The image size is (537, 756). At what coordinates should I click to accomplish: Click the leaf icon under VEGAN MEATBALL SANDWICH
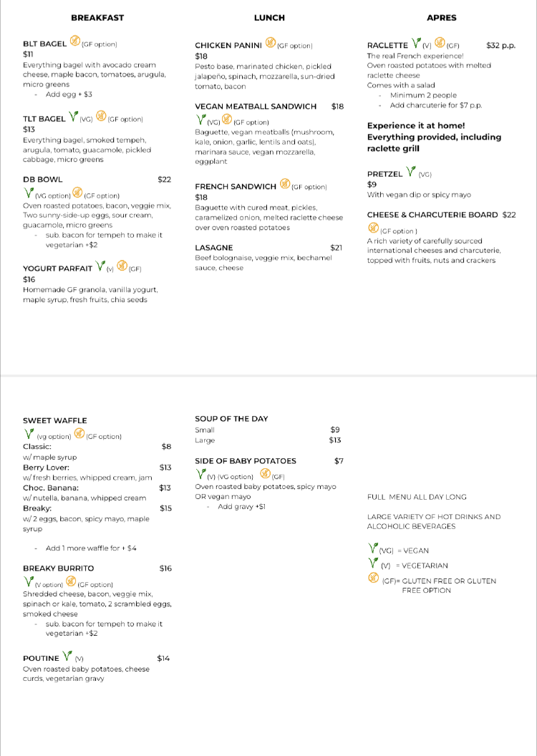201,120
